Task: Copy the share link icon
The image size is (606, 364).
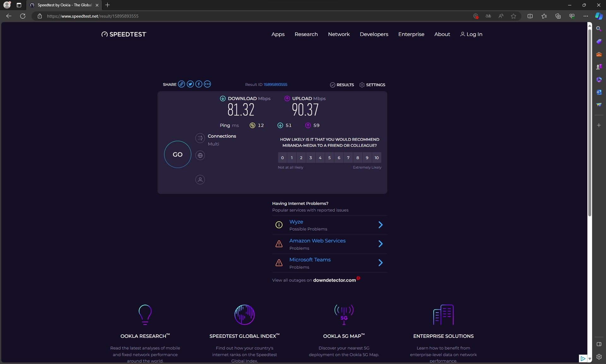Action: [x=181, y=84]
